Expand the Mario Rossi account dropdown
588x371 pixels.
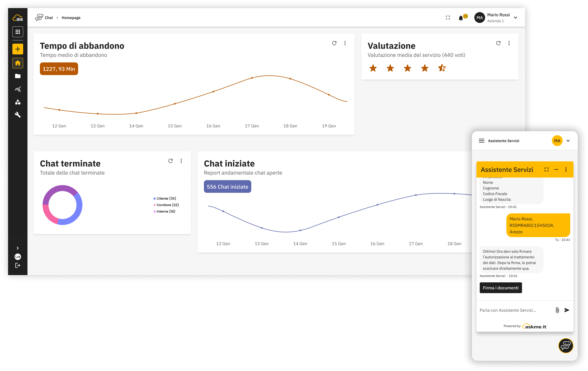tap(516, 18)
